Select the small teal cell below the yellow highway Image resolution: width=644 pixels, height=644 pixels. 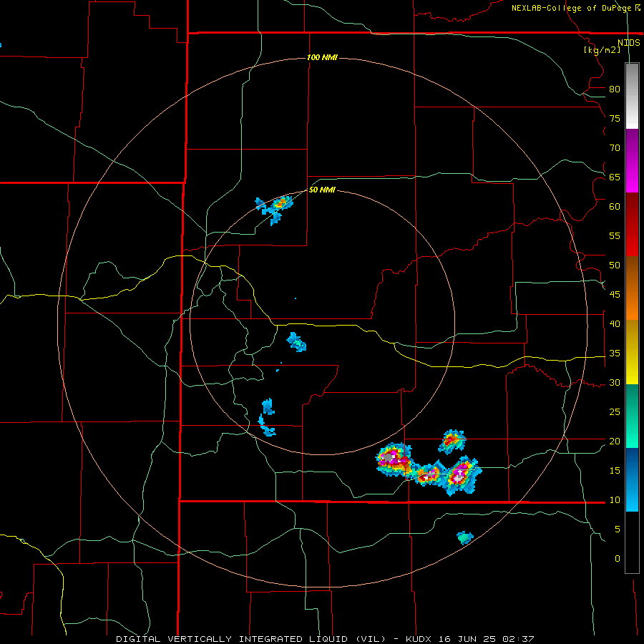point(296,342)
